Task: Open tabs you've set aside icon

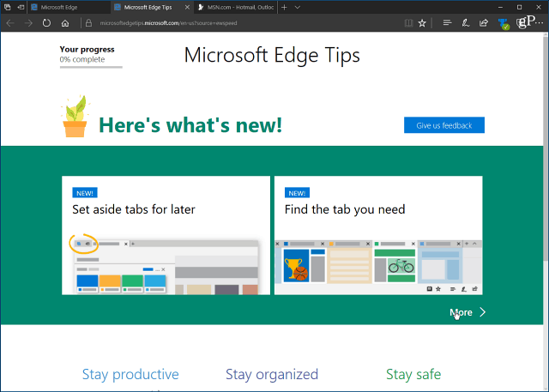Action: [x=8, y=7]
